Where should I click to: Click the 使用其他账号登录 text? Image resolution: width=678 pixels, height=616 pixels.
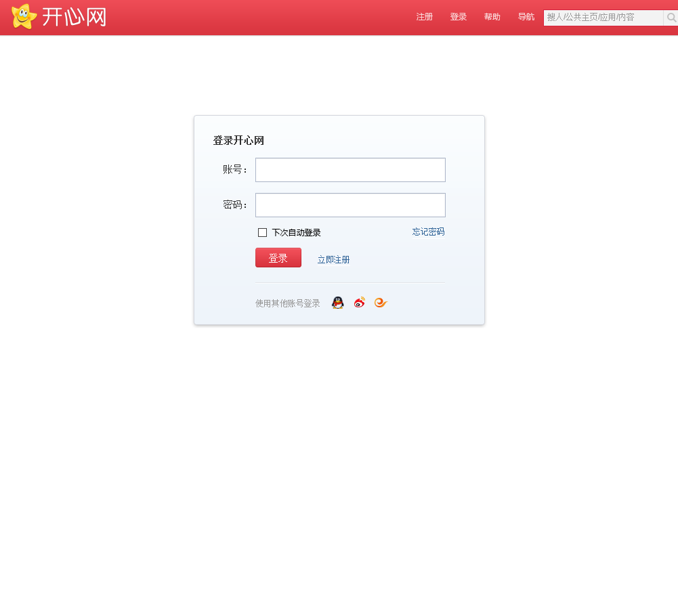tap(288, 303)
